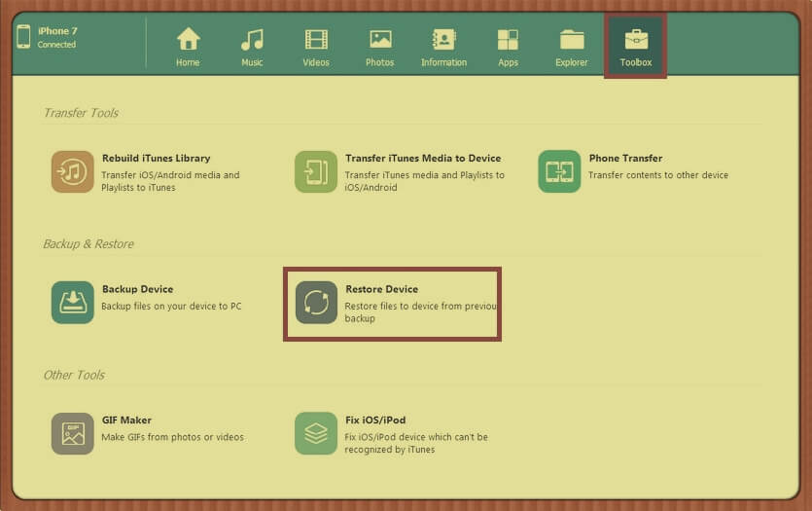Click the iPhone 7 device name
This screenshot has height=511, width=812.
click(x=57, y=31)
